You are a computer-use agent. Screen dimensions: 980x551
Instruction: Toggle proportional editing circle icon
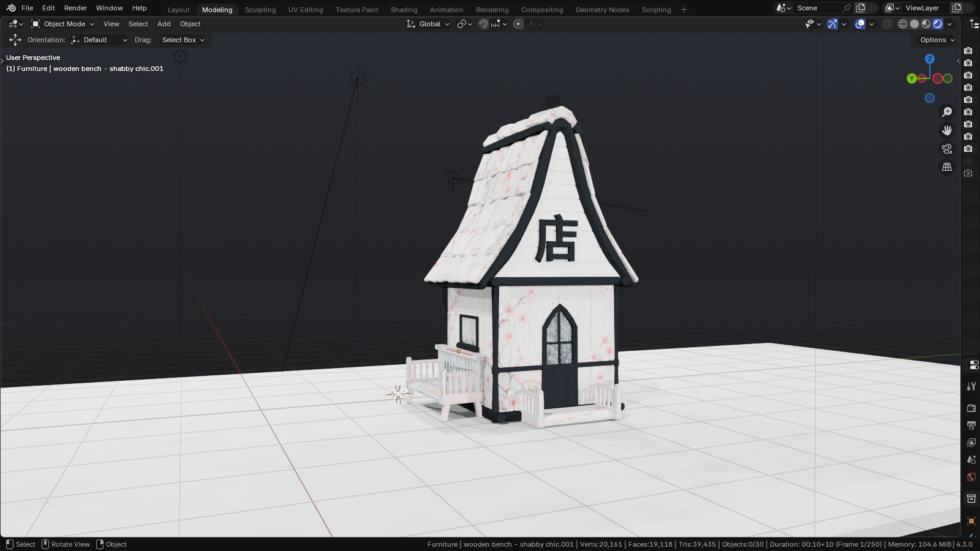click(x=518, y=24)
